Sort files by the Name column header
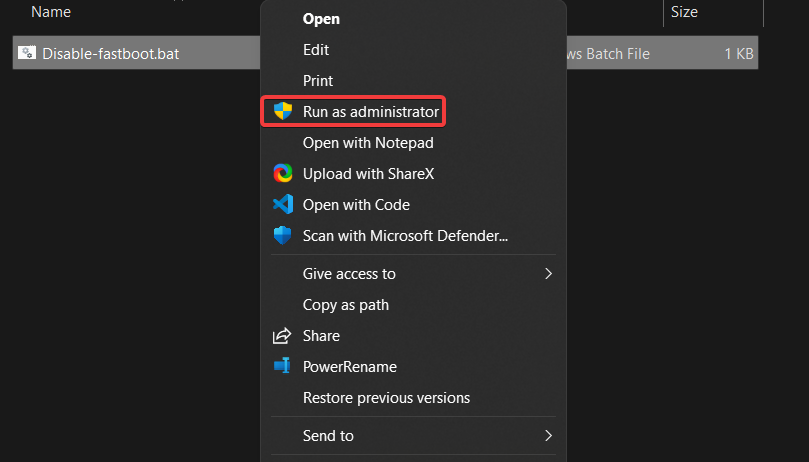This screenshot has height=462, width=809. point(51,12)
